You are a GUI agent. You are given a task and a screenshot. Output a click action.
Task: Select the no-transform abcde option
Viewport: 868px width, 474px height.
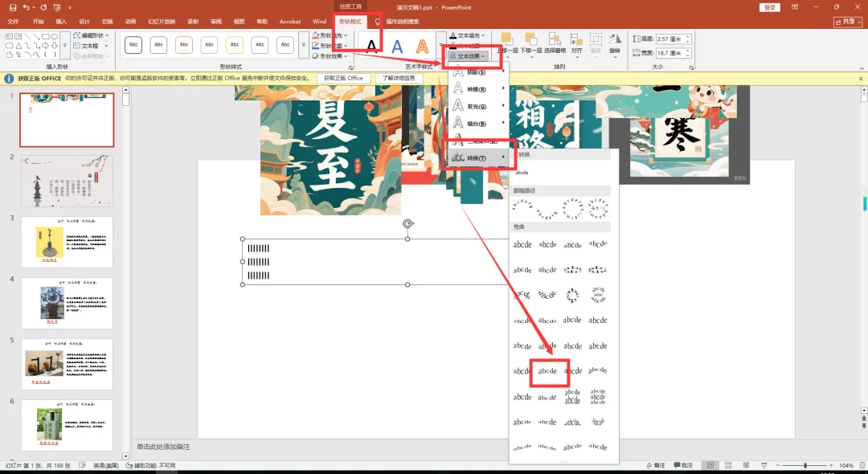pyautogui.click(x=522, y=173)
